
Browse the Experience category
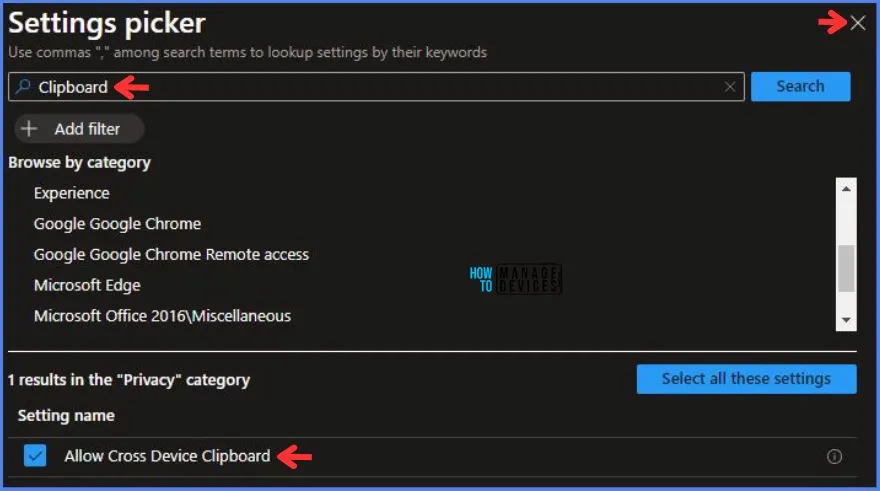click(71, 193)
